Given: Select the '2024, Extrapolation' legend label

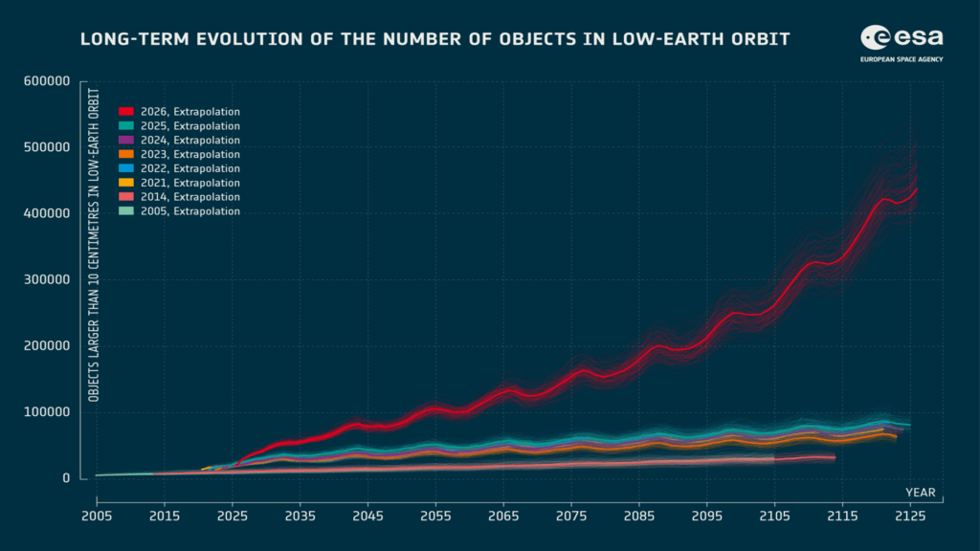Looking at the screenshot, I should click(x=190, y=140).
